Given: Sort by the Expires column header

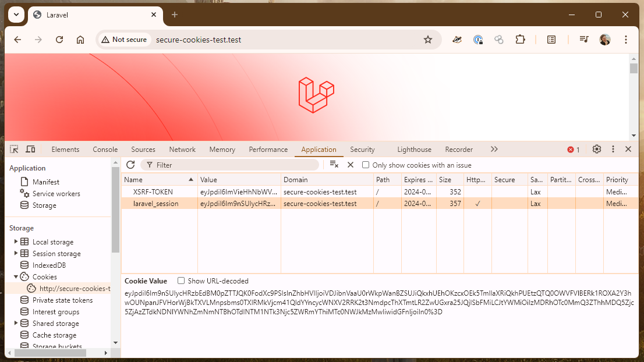Looking at the screenshot, I should point(418,180).
